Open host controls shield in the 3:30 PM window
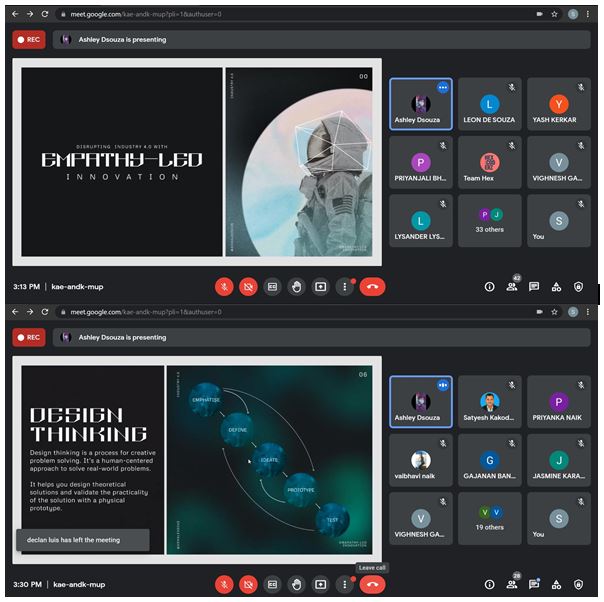The image size is (604, 602). pyautogui.click(x=578, y=585)
